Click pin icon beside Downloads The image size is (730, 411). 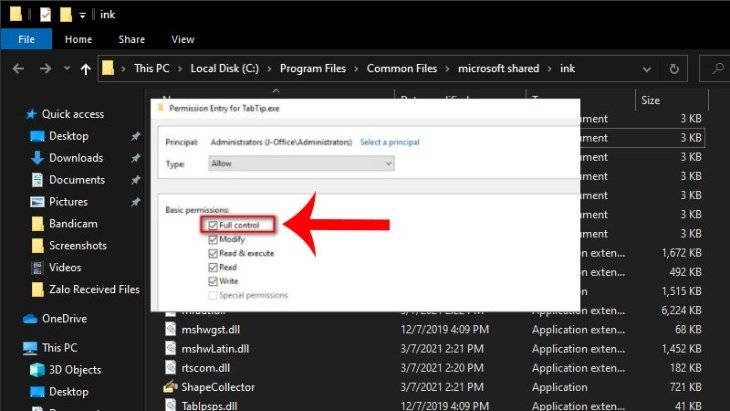[x=135, y=158]
